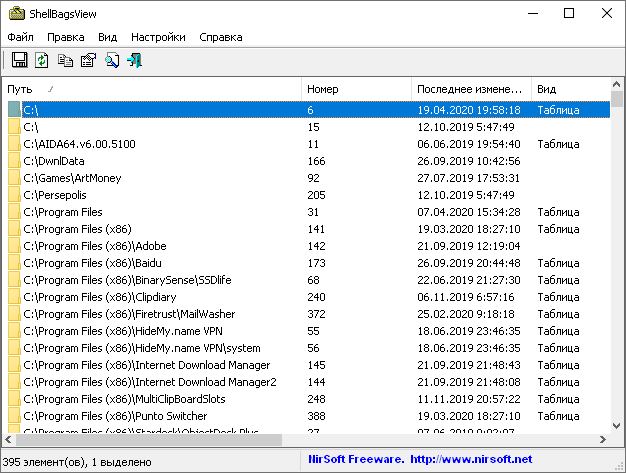This screenshot has height=473, width=626.
Task: Click the Exit toolbar icon
Action: click(x=135, y=60)
